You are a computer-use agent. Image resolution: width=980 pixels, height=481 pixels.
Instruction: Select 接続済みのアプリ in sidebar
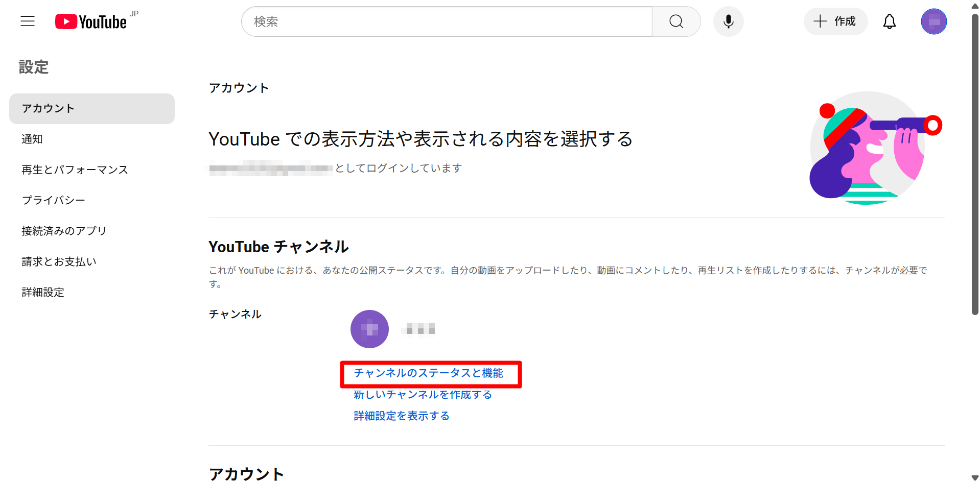click(64, 231)
